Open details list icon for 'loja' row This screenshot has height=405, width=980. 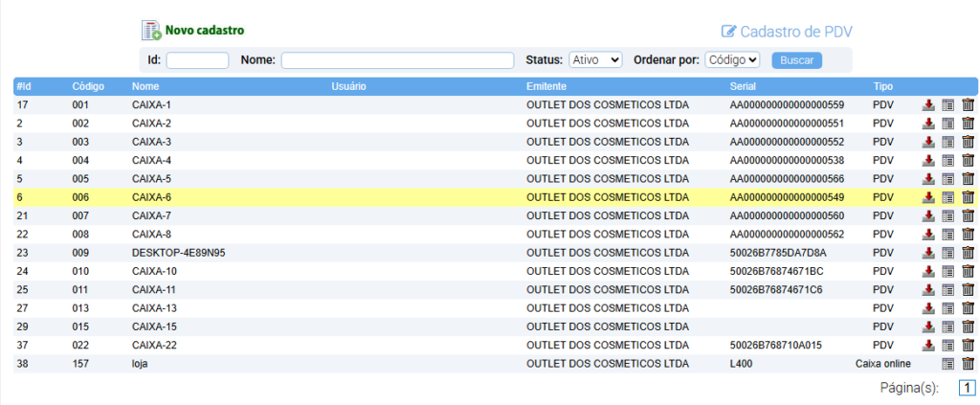point(948,364)
